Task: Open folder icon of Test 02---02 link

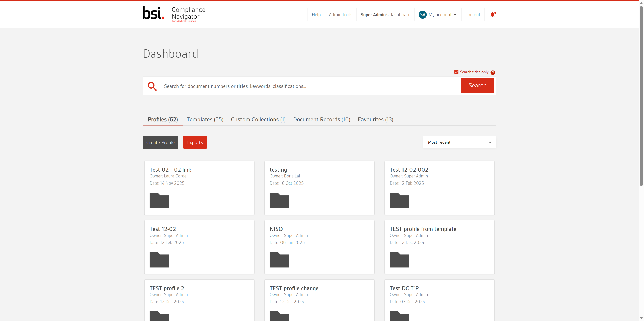Action: point(159,201)
